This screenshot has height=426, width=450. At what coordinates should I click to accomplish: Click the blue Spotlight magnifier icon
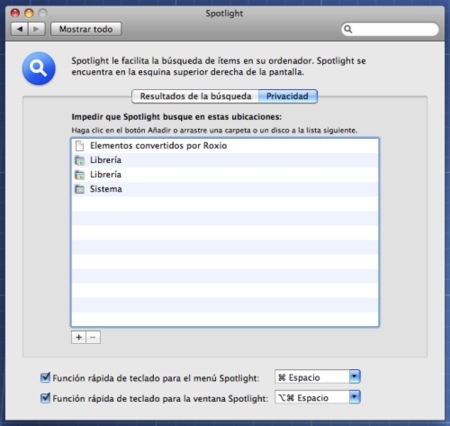pyautogui.click(x=39, y=68)
